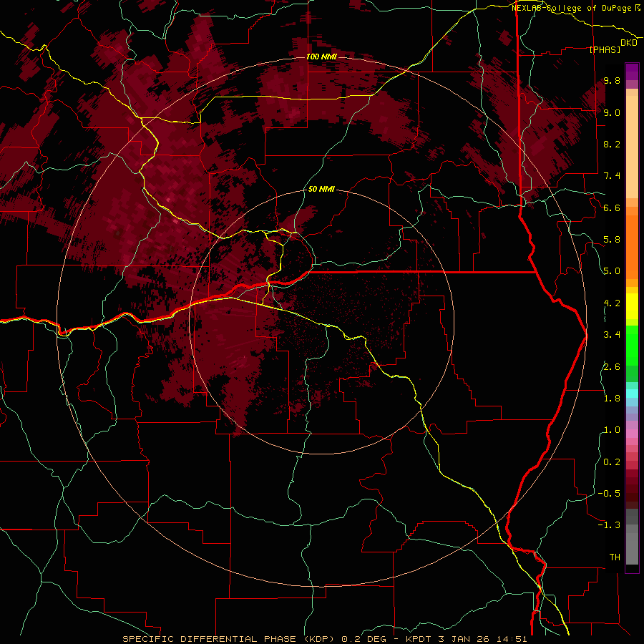Click the DKD label above the legend

(629, 43)
